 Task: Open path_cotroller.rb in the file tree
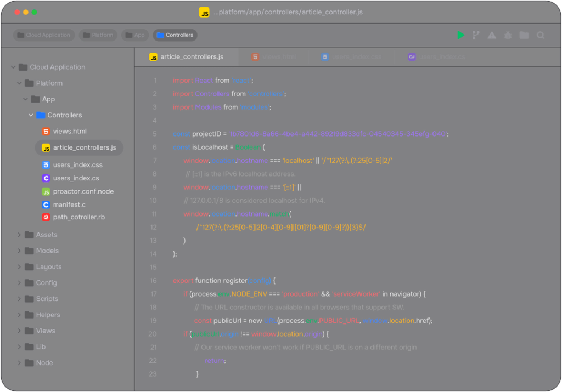pyautogui.click(x=79, y=217)
